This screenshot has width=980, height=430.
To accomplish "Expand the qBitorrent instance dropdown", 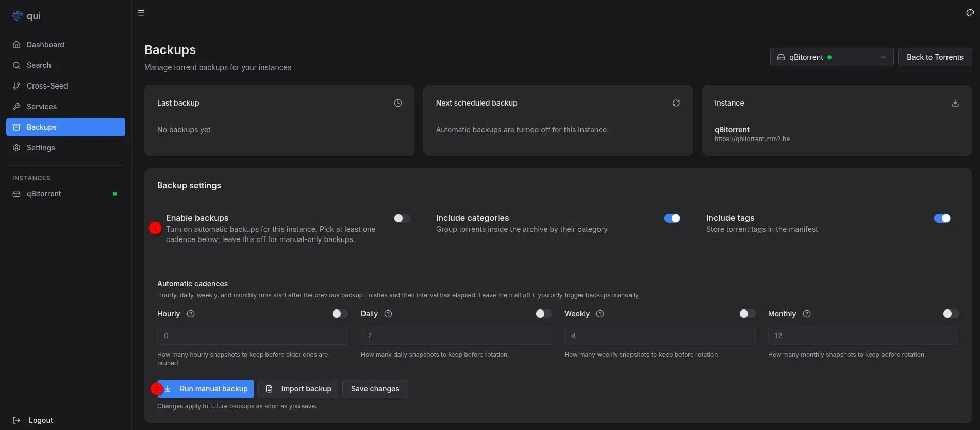I will (831, 57).
